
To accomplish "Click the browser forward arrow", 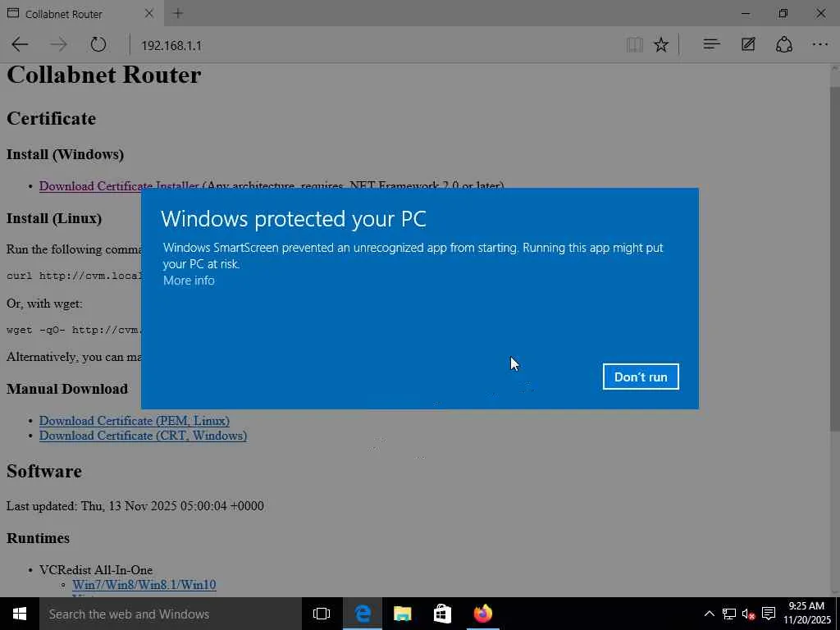I will (x=58, y=44).
